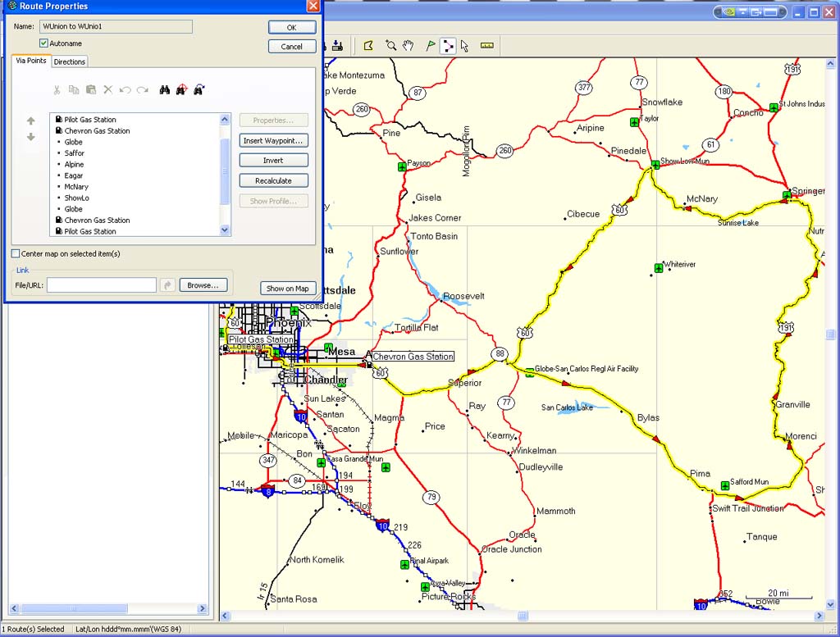The width and height of the screenshot is (840, 637).
Task: Enable Center map on selected item(s)
Action: click(x=16, y=253)
